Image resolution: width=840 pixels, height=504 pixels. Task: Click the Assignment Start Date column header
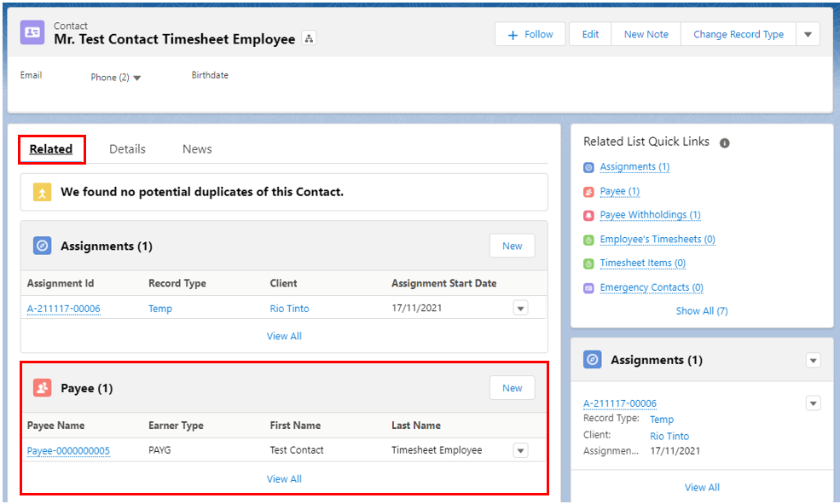pos(444,283)
